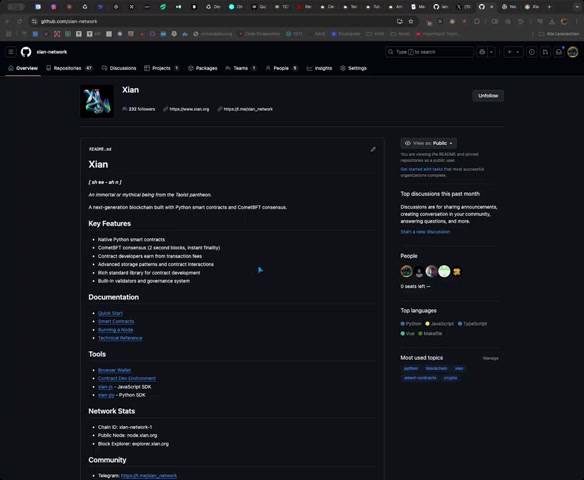Open the notifications inbox icon
Viewport: 584px width, 480px height.
coord(559,52)
